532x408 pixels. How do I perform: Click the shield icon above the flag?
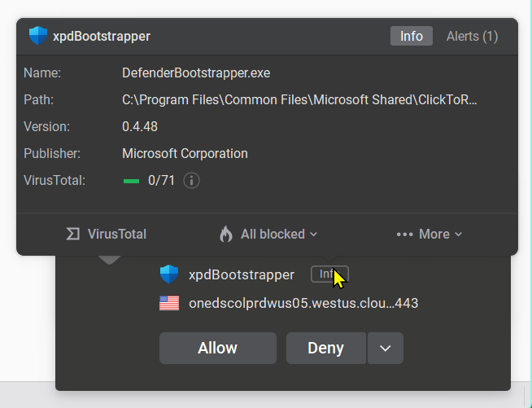point(169,274)
